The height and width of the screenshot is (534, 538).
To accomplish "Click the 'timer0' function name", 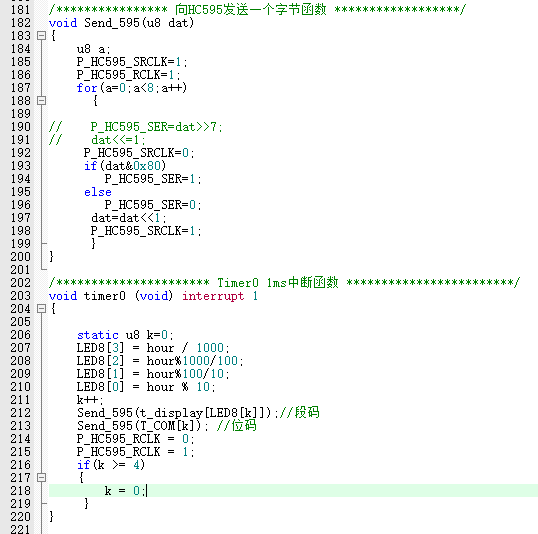I will point(105,296).
